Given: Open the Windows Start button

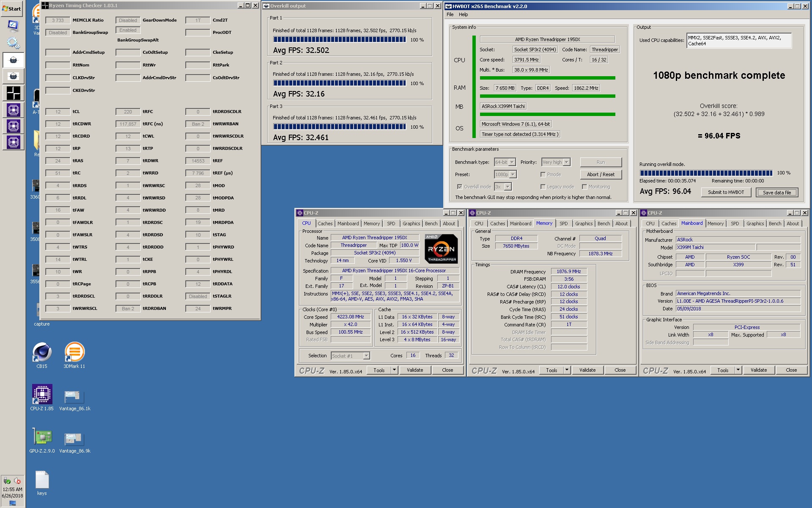Looking at the screenshot, I should click(x=11, y=8).
